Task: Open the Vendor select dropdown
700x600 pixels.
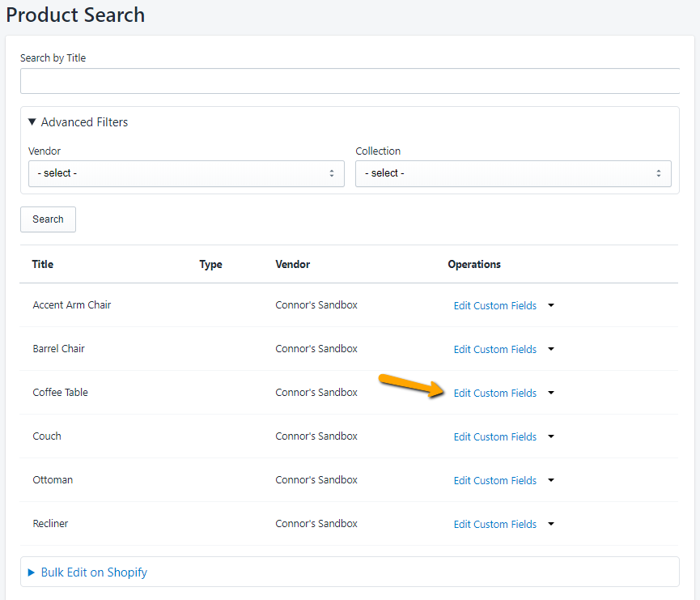Action: click(186, 173)
